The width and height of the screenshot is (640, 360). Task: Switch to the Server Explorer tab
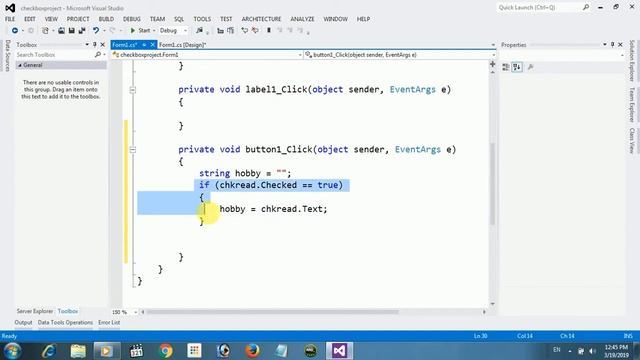(35, 311)
